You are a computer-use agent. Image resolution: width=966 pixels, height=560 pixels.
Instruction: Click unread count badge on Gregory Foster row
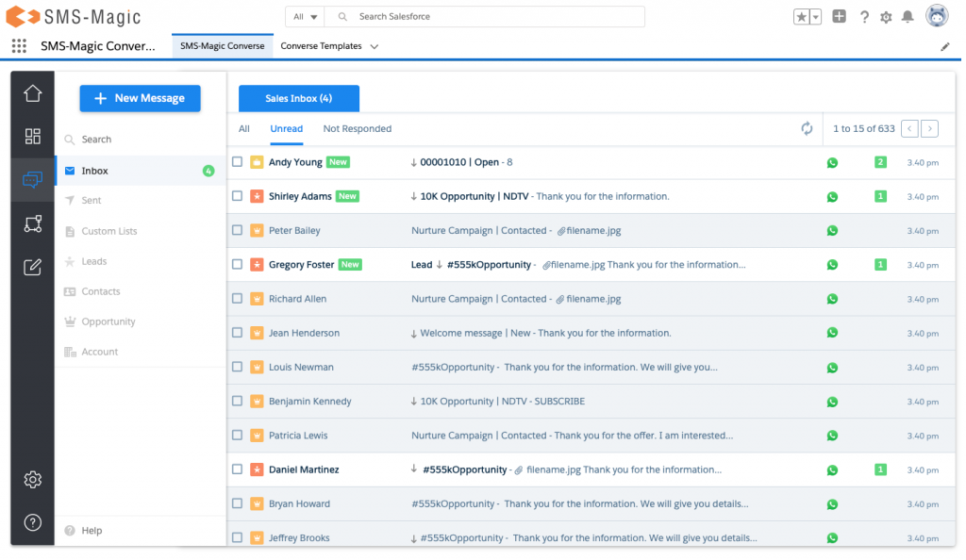(880, 265)
